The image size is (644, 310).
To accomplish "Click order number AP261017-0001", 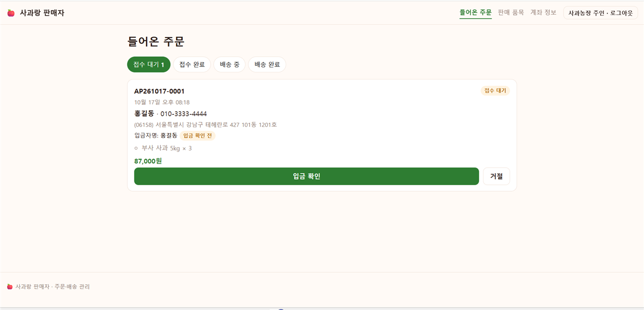I will tap(159, 91).
